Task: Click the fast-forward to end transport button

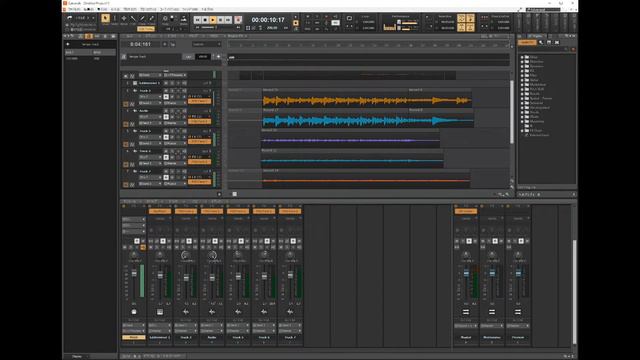Action: 228,20
